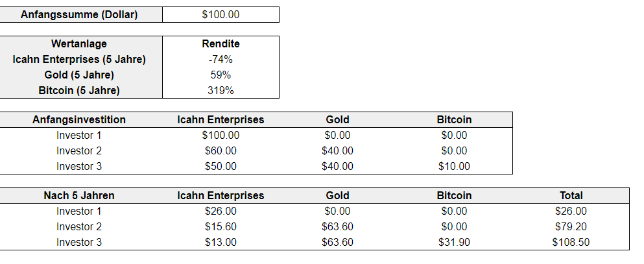644x264 pixels.
Task: Select the $108.50 total cell
Action: [571, 243]
